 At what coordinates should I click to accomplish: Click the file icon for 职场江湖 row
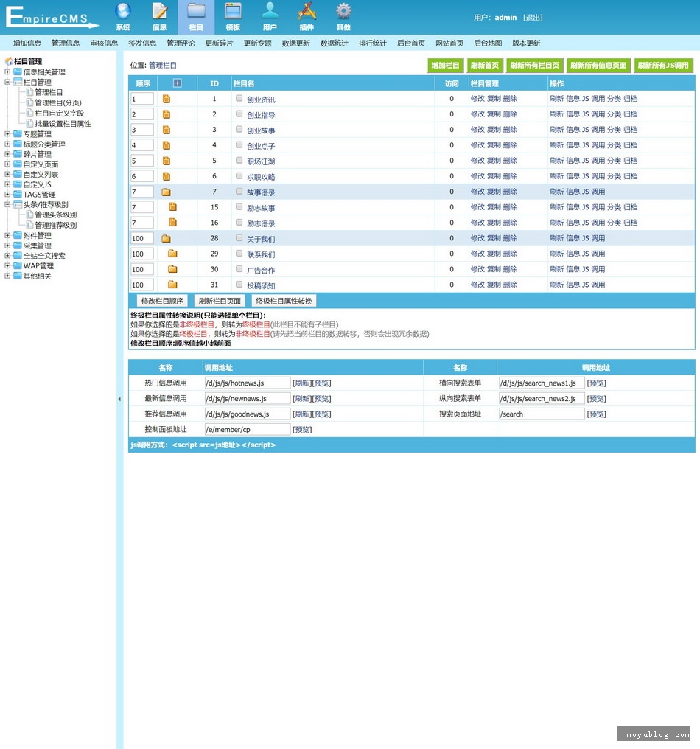(x=167, y=161)
